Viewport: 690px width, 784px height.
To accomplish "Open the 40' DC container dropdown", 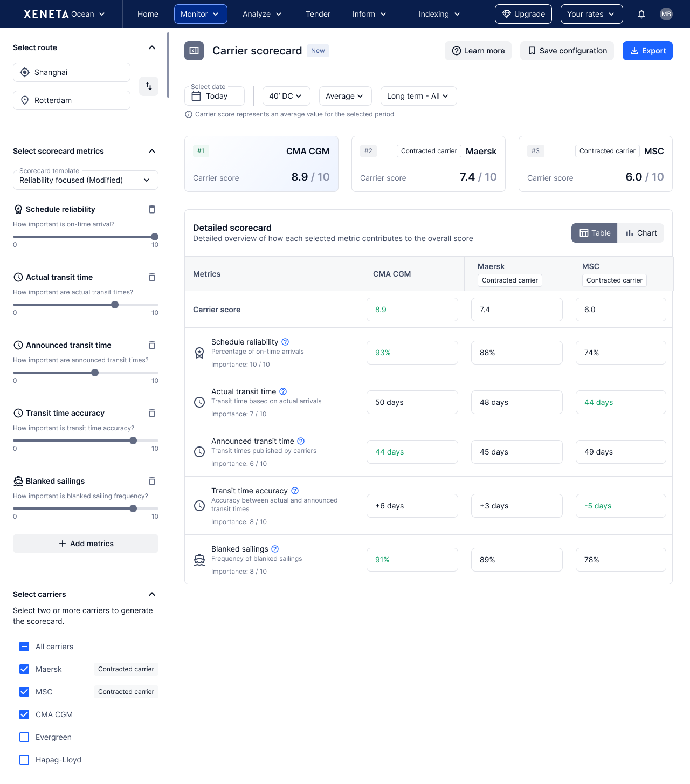I will pyautogui.click(x=286, y=96).
